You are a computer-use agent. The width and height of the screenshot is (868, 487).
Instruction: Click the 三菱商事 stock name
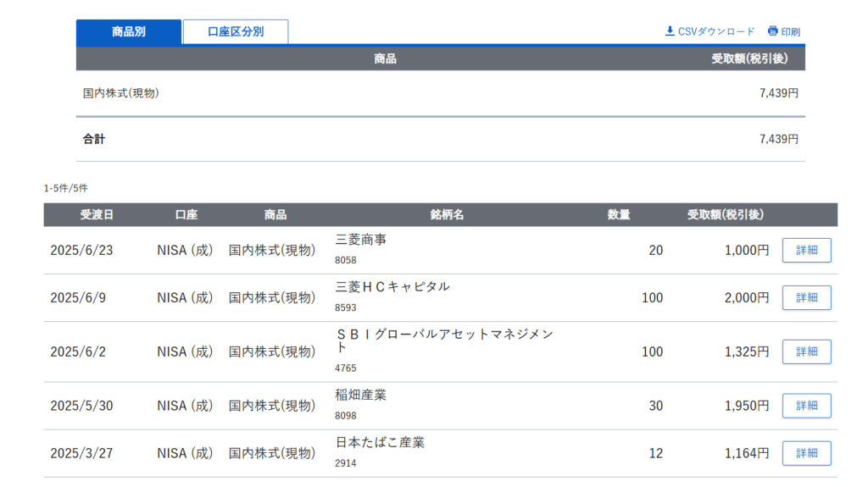(361, 240)
